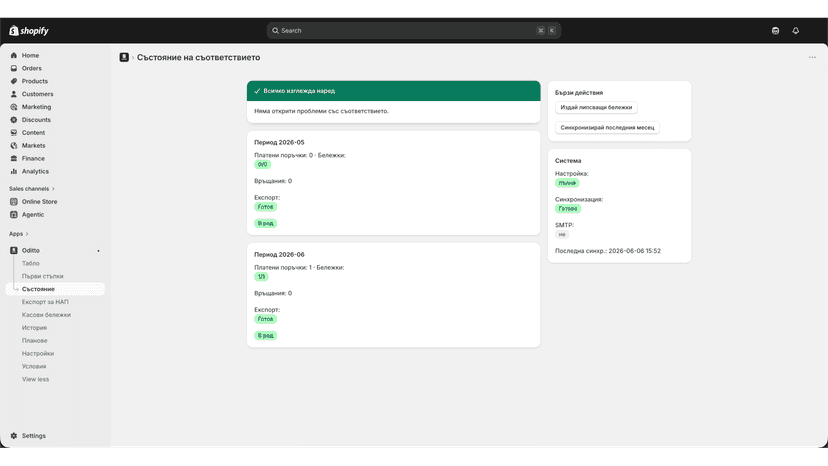The width and height of the screenshot is (828, 466).
Task: Open the store avatar icon in top bar
Action: tap(775, 31)
